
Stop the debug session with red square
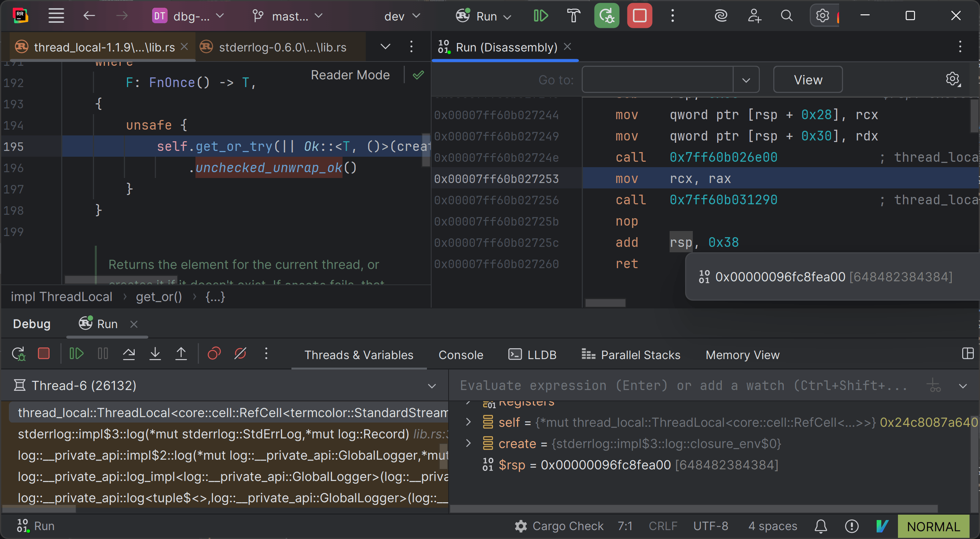pyautogui.click(x=639, y=16)
